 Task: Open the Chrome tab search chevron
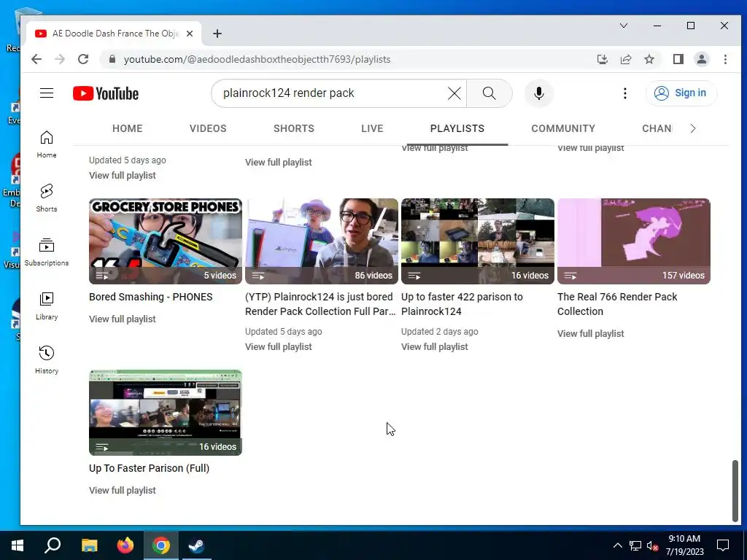coord(623,26)
